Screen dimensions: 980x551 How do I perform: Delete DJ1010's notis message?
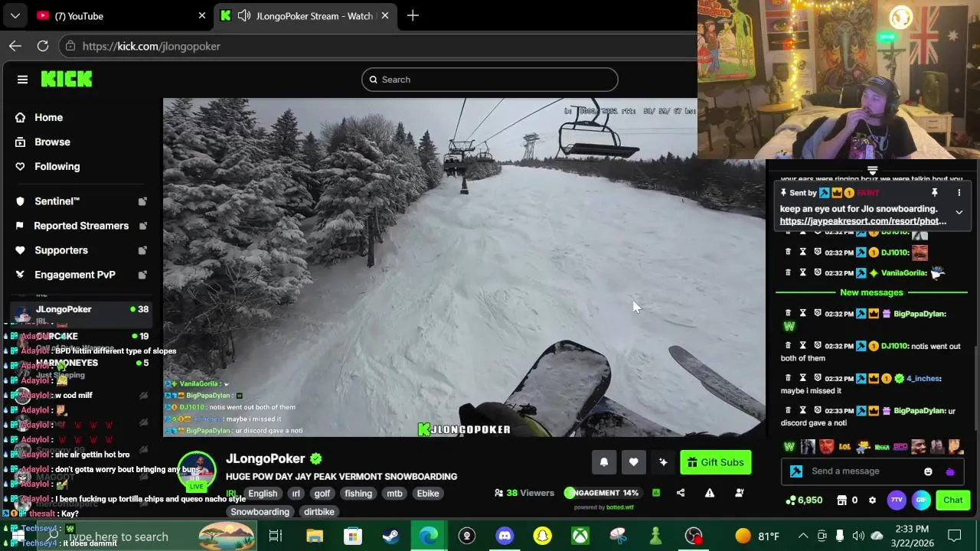pyautogui.click(x=788, y=346)
